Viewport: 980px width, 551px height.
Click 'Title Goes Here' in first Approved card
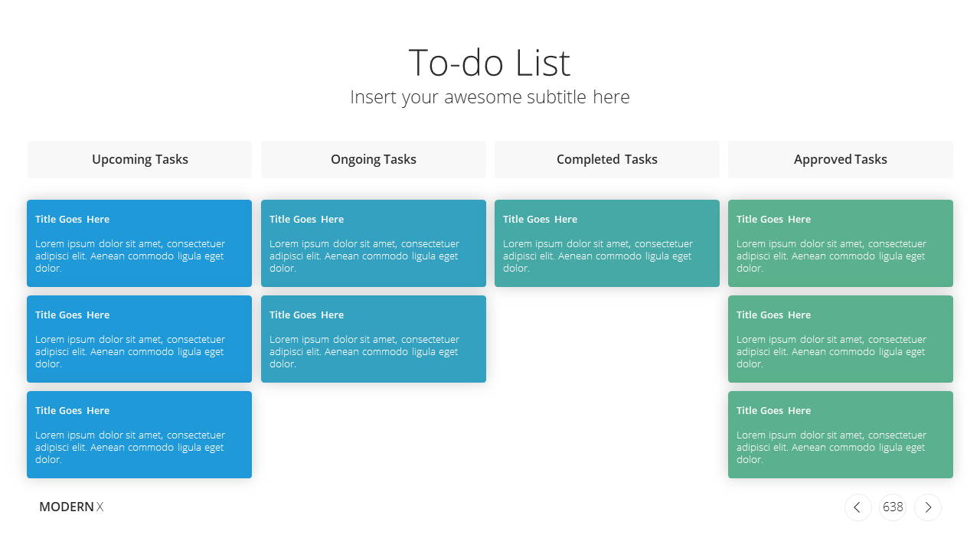[x=773, y=219]
